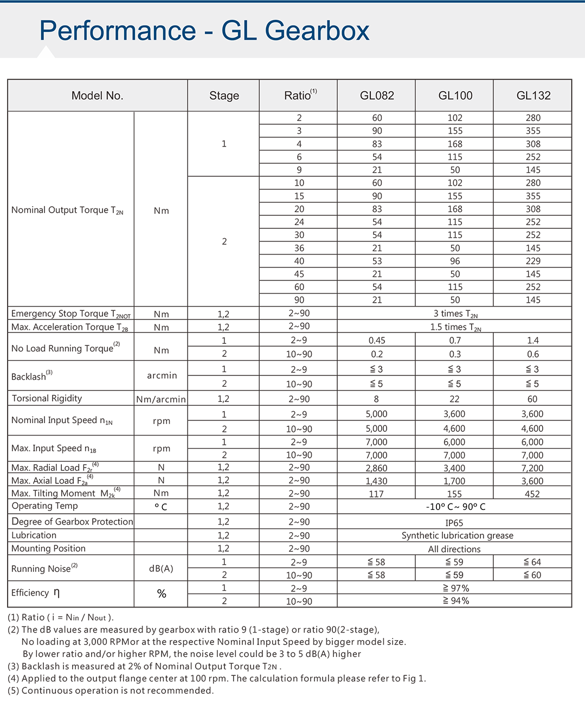Select the Torsional Rigidity value 60

pyautogui.click(x=532, y=398)
